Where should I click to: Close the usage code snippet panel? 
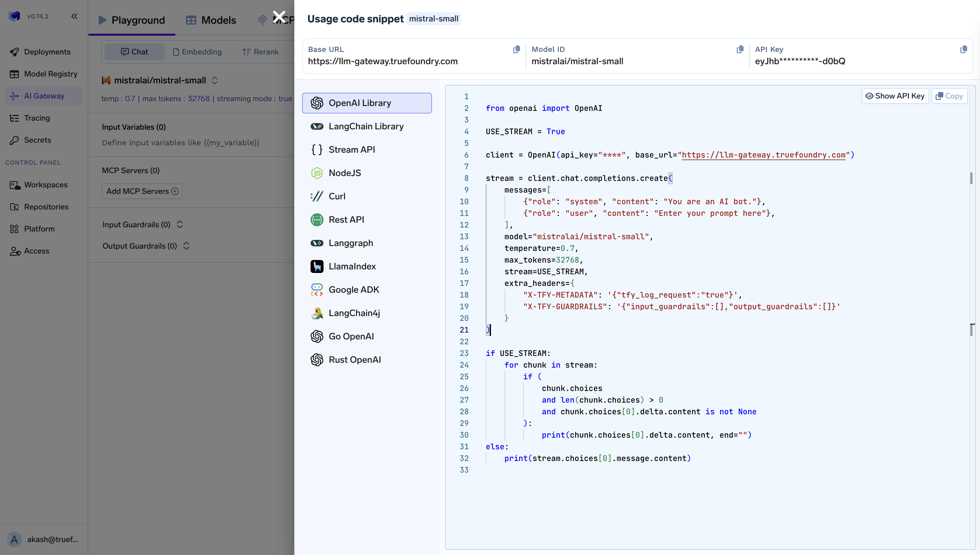tap(279, 17)
